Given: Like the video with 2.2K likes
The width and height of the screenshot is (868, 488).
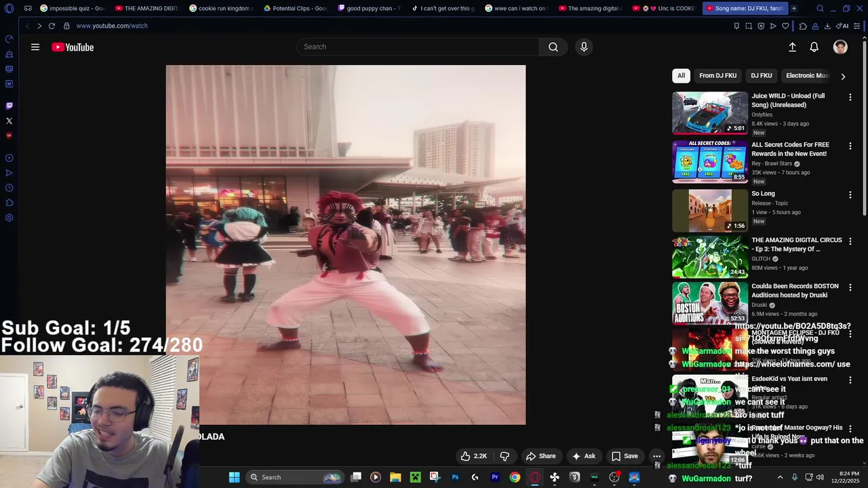Looking at the screenshot, I should (474, 456).
